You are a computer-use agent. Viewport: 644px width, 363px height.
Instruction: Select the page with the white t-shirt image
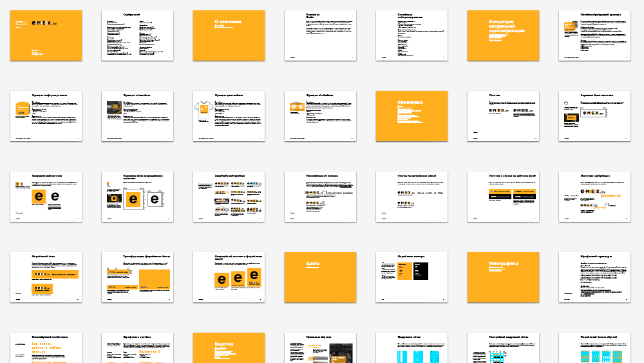coord(229,116)
